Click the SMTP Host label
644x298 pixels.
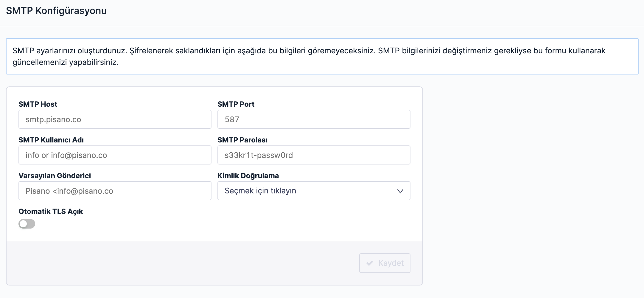point(38,104)
